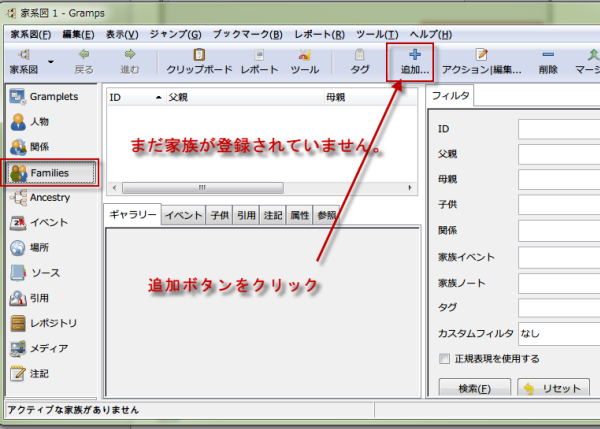Expand the family tree (家系図) toolbar dropdown arrow

(50, 62)
